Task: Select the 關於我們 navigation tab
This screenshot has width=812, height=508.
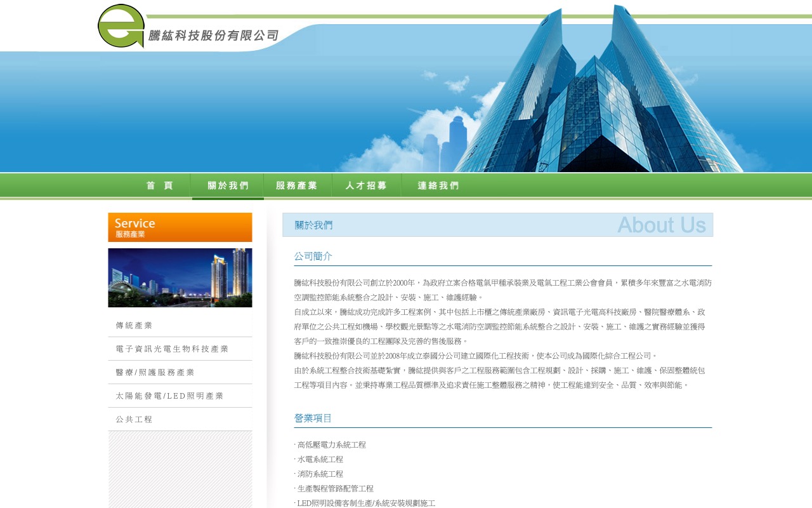Action: (x=227, y=185)
